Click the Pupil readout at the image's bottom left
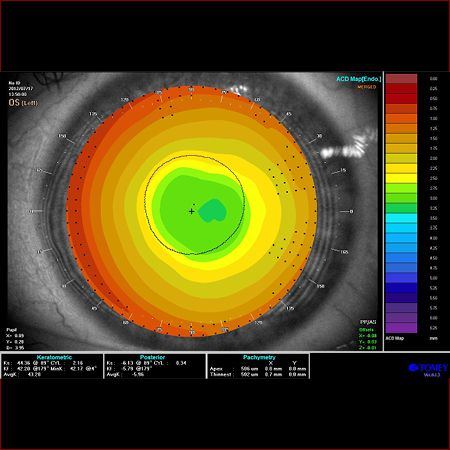 pyautogui.click(x=15, y=339)
